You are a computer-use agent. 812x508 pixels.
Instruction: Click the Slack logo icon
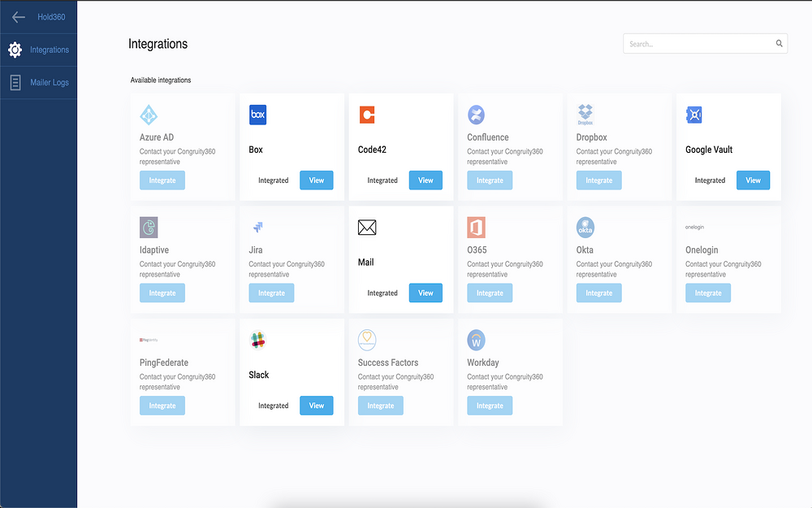[x=258, y=340]
